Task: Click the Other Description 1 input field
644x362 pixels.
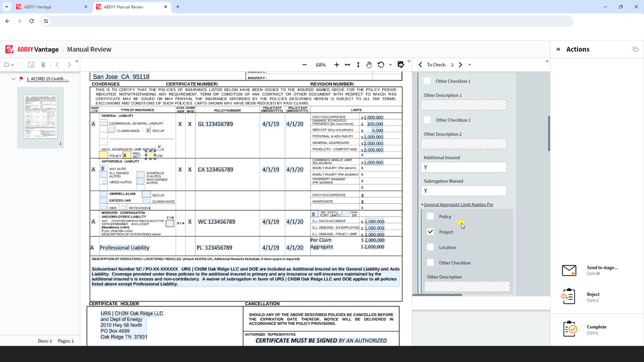Action: click(464, 105)
